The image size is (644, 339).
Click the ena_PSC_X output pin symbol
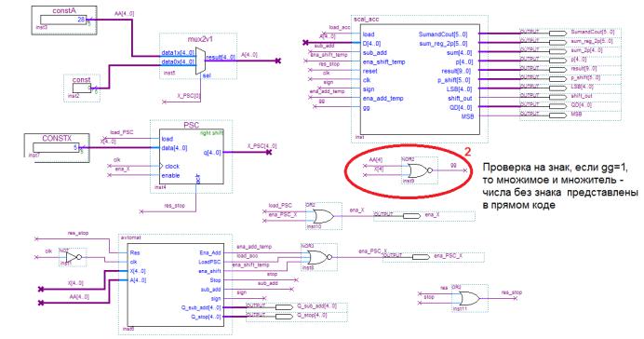tap(420, 256)
